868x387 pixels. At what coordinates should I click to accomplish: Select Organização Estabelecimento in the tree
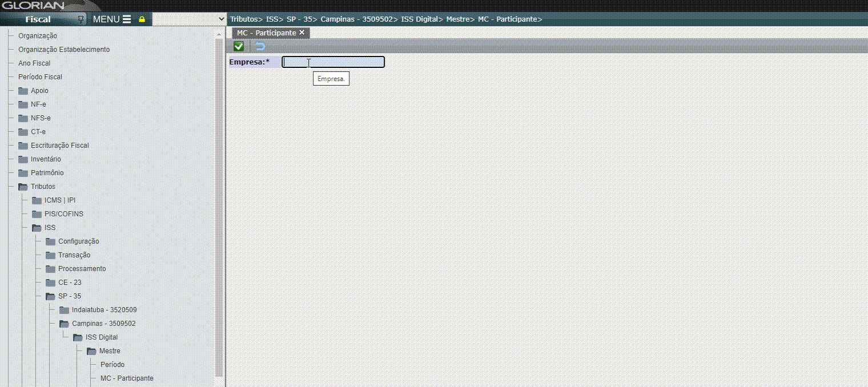pyautogui.click(x=63, y=50)
